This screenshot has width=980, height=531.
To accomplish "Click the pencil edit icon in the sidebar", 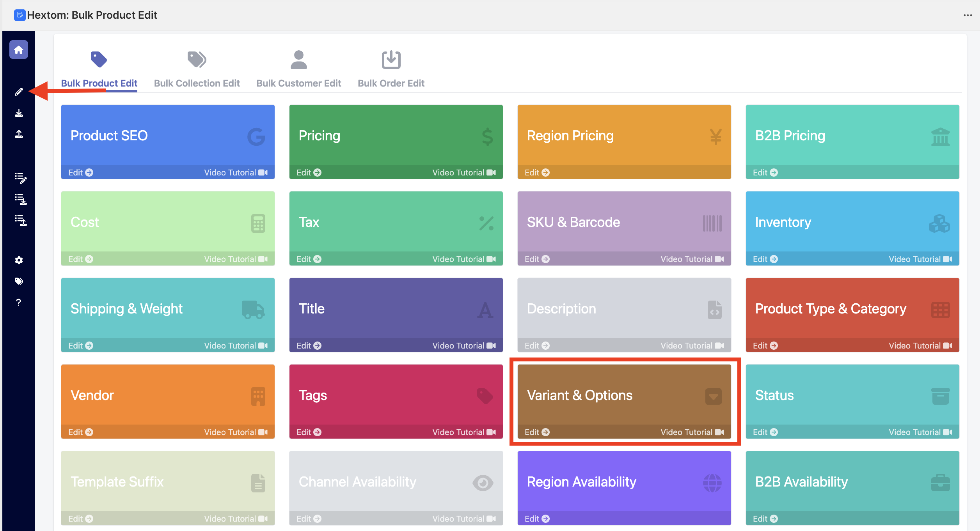I will click(19, 92).
